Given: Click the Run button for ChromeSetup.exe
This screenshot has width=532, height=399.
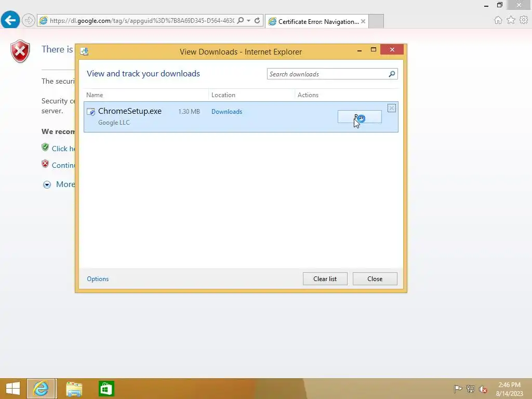Looking at the screenshot, I should coord(360,117).
